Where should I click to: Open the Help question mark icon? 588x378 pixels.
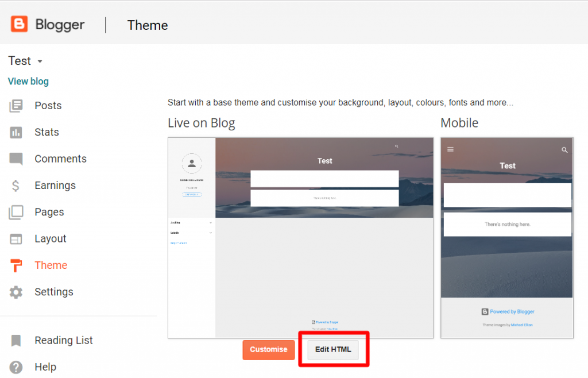coord(16,367)
